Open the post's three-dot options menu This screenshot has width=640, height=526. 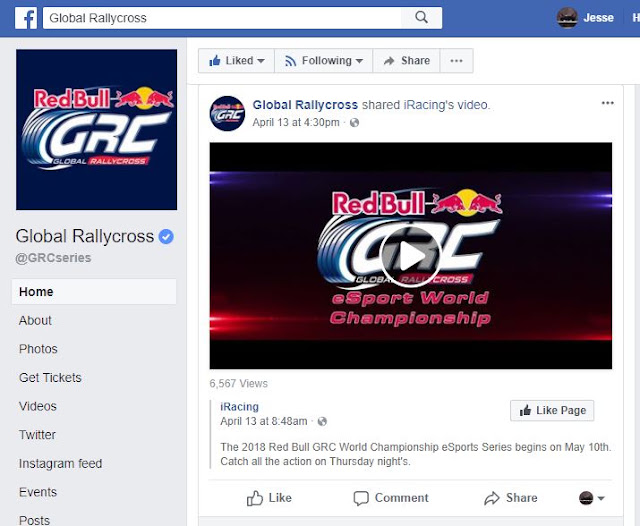pyautogui.click(x=607, y=103)
